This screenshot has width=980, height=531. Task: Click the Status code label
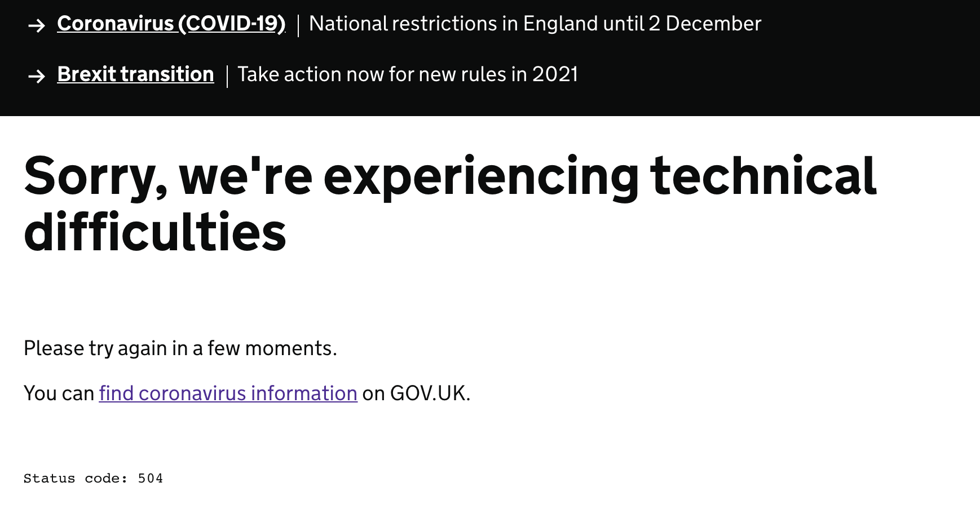click(x=75, y=479)
